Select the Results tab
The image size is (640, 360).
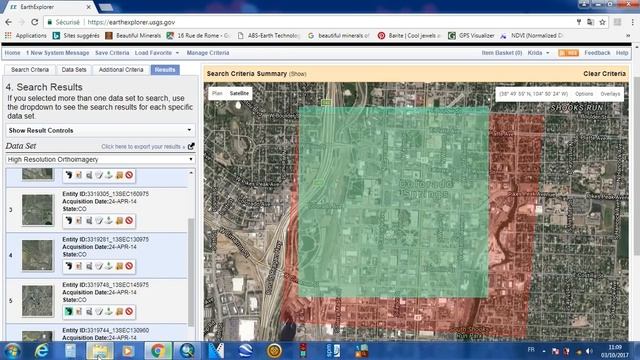coord(165,70)
